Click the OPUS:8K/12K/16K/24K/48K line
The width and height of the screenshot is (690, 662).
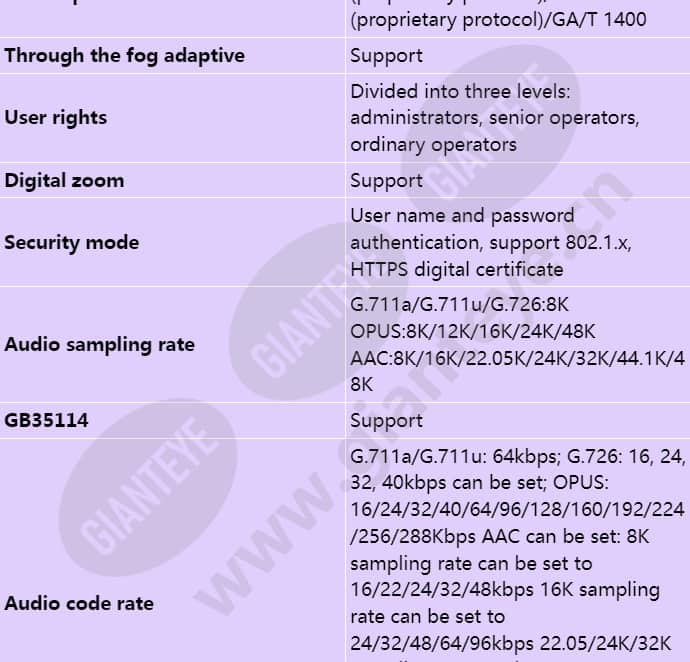click(473, 331)
